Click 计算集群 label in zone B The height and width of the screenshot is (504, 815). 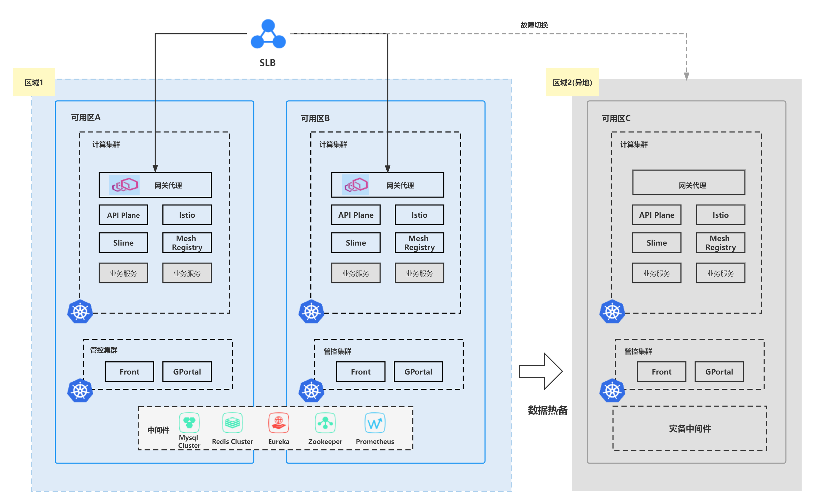pos(333,144)
